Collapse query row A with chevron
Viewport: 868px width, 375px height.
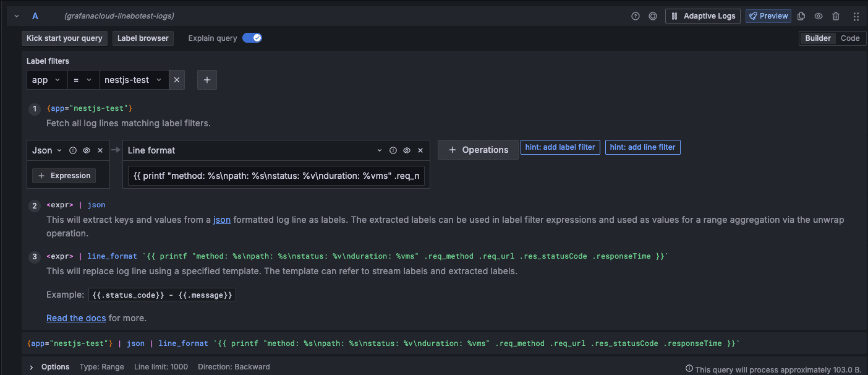point(17,16)
